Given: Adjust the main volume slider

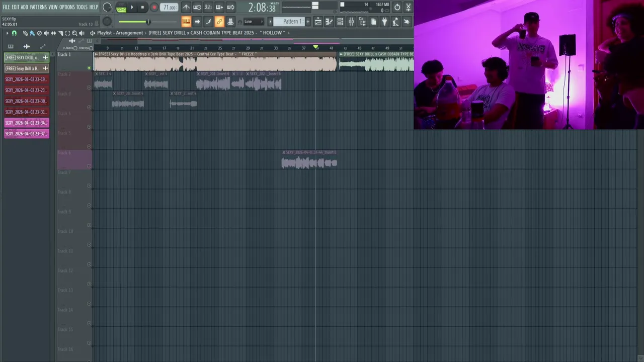Looking at the screenshot, I should tap(148, 22).
